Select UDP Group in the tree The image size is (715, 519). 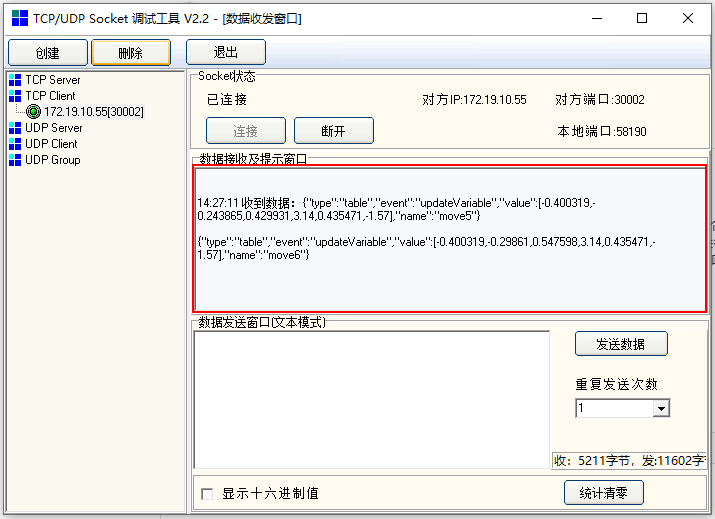coord(53,160)
